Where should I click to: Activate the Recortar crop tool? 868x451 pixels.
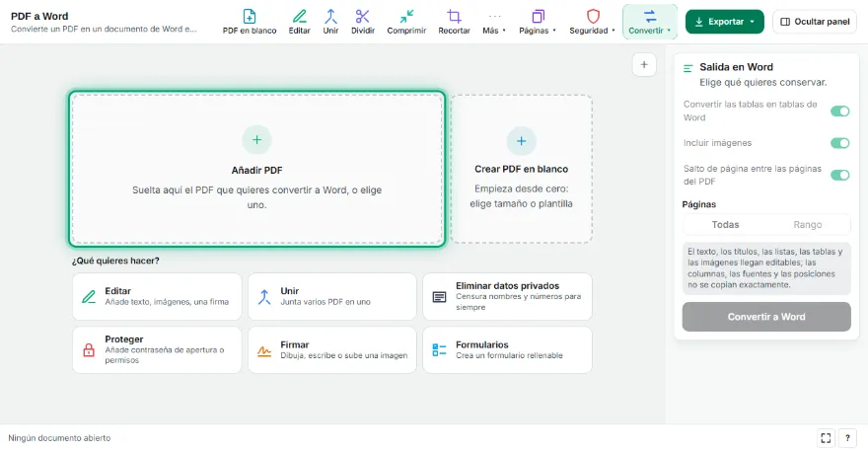pos(454,22)
